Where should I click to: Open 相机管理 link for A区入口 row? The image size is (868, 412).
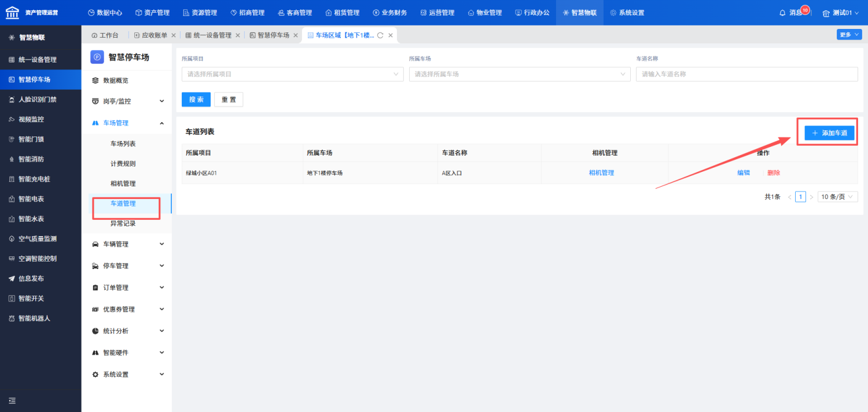click(601, 173)
